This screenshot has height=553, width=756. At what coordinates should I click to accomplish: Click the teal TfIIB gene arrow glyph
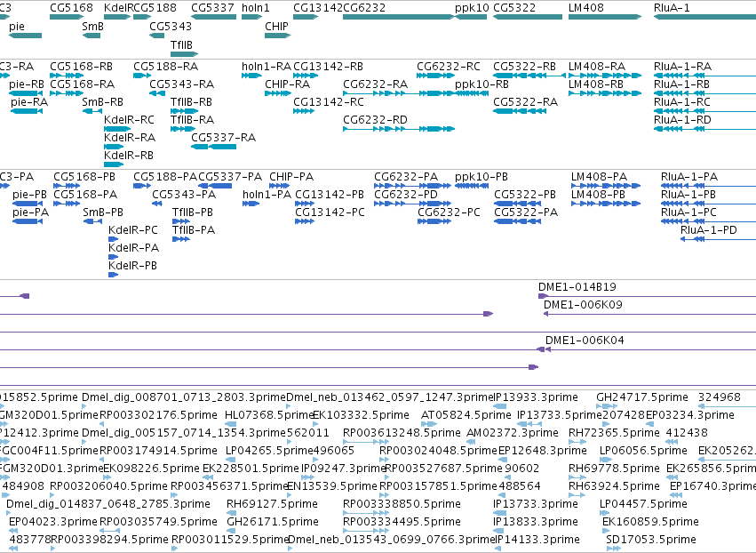(x=184, y=54)
